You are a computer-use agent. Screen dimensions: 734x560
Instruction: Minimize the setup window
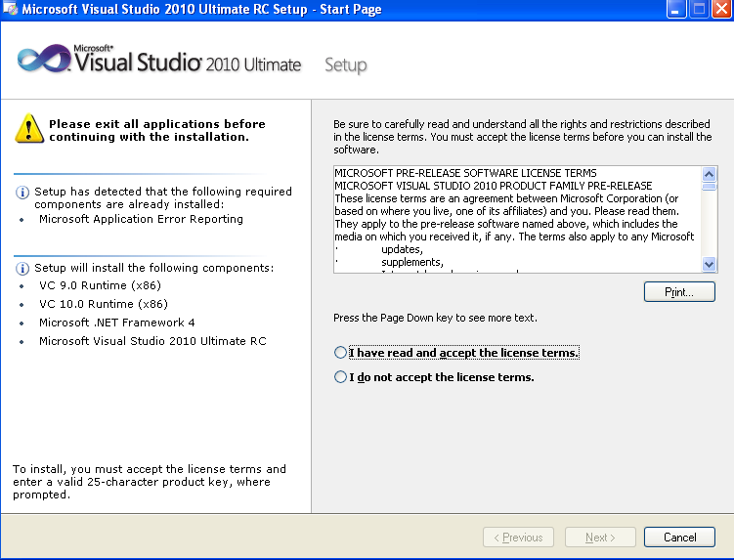tap(675, 10)
